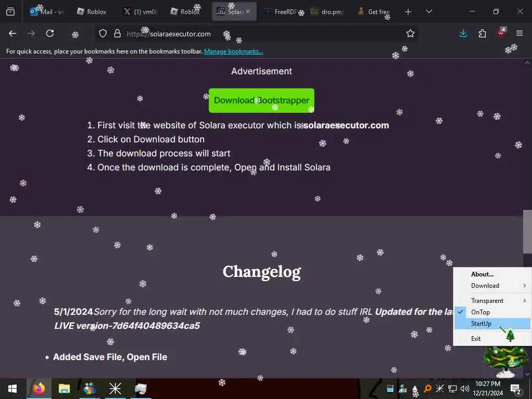Click the page vertical scrollbar thumb
Screen dimensions: 532x399
tap(528, 232)
